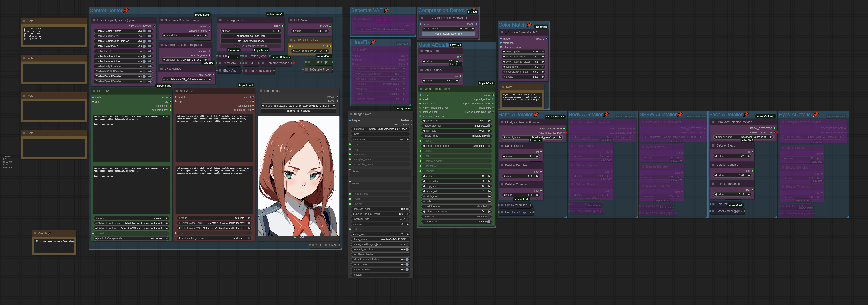Screen dimensions: 868x305
Task: Open color_space LAB dropdown in Color Match
Action: [524, 52]
